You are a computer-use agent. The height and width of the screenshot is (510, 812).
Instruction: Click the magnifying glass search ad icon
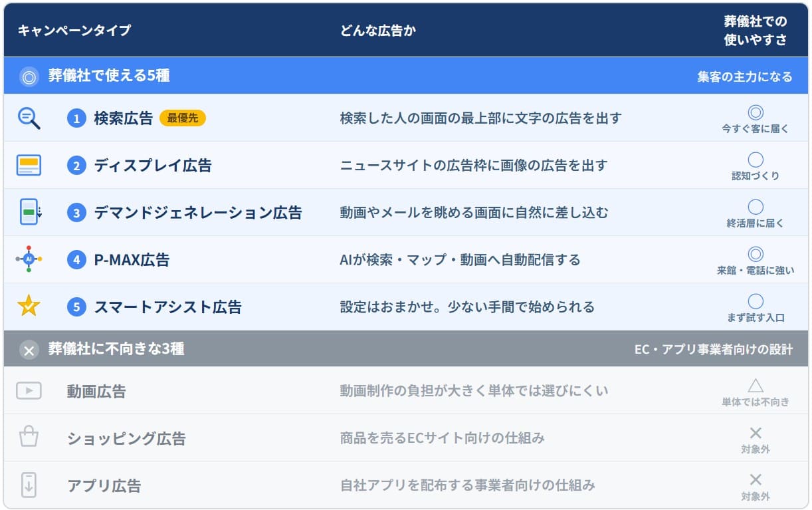[29, 118]
